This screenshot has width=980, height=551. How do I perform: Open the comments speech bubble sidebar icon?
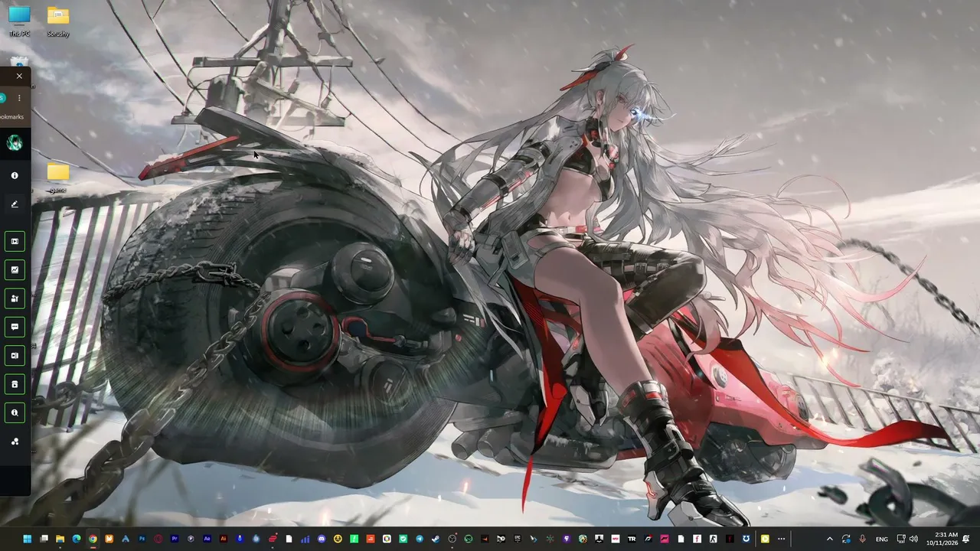point(15,327)
